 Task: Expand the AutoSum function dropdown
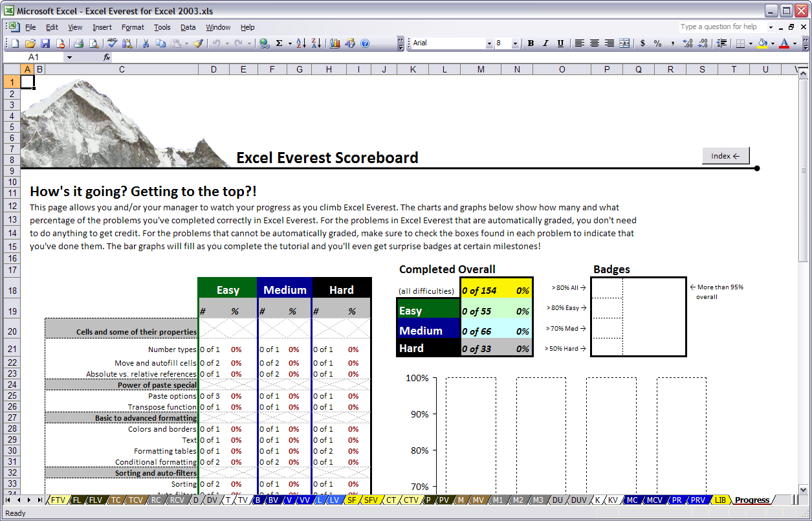pyautogui.click(x=290, y=43)
